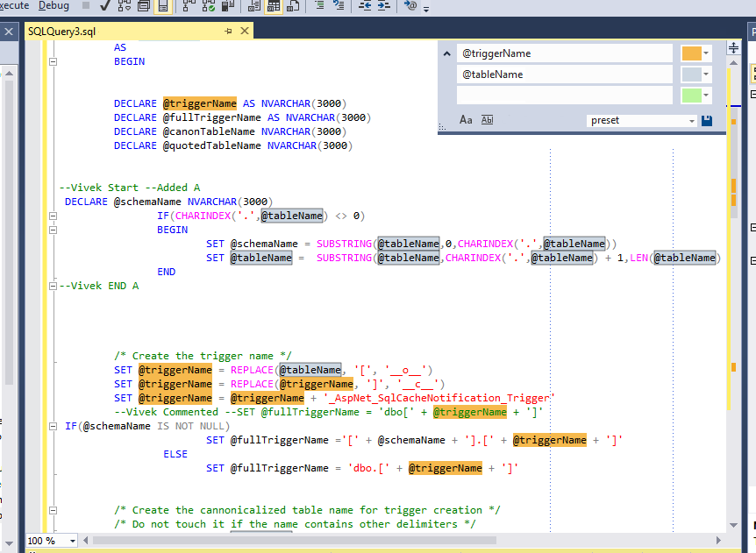Click the editor split window handle icon
The height and width of the screenshot is (553, 756).
733,47
